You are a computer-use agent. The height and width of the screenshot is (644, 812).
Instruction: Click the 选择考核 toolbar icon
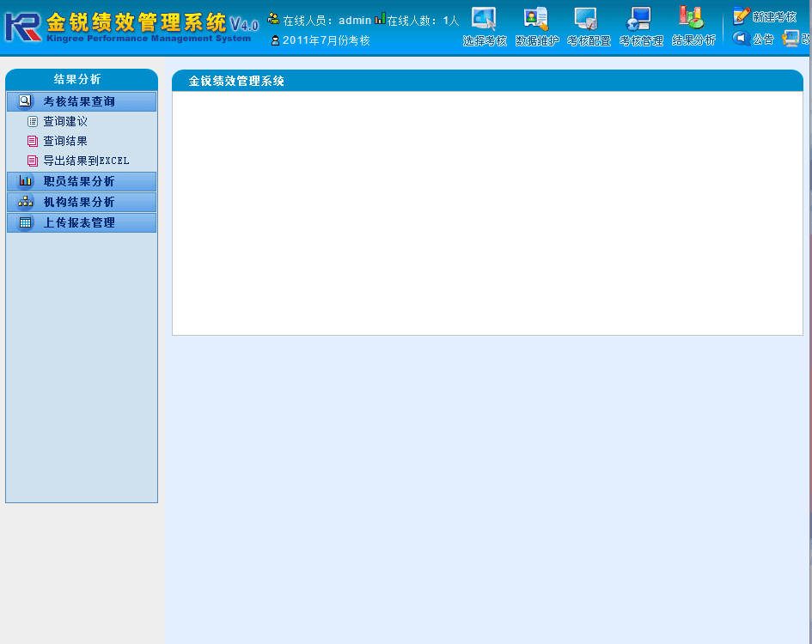(484, 19)
